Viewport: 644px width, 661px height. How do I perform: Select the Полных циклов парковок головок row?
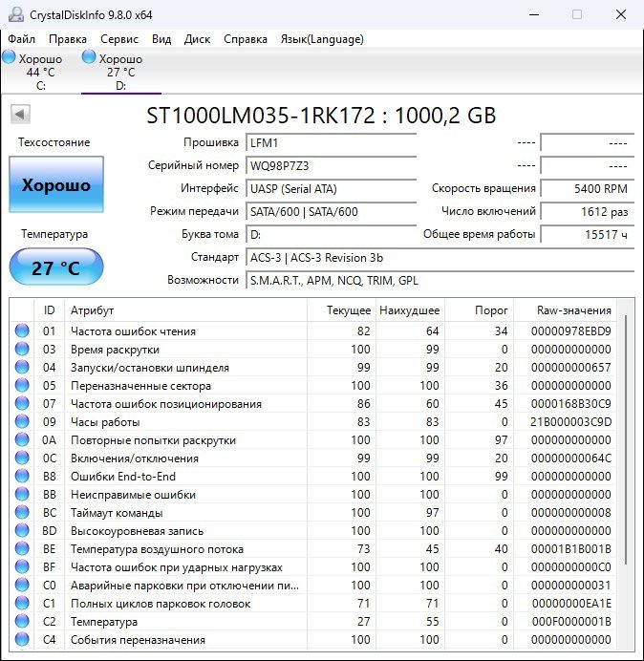tap(312, 604)
